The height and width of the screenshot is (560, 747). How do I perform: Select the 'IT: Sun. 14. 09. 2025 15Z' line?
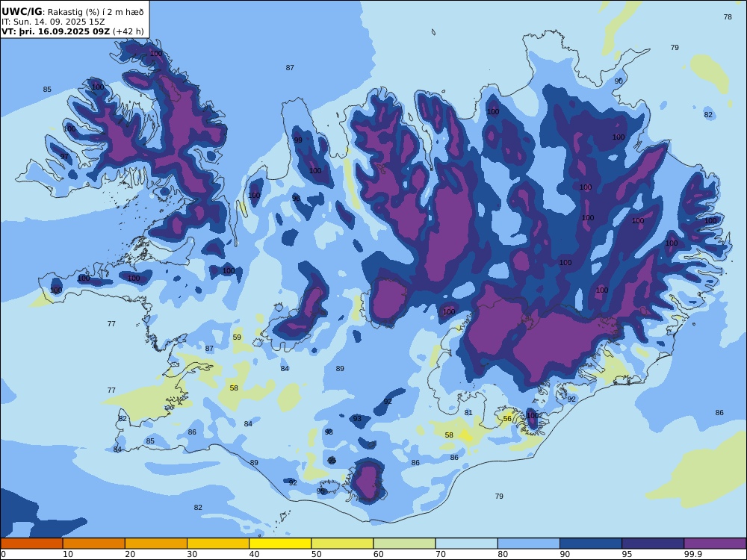click(x=53, y=22)
